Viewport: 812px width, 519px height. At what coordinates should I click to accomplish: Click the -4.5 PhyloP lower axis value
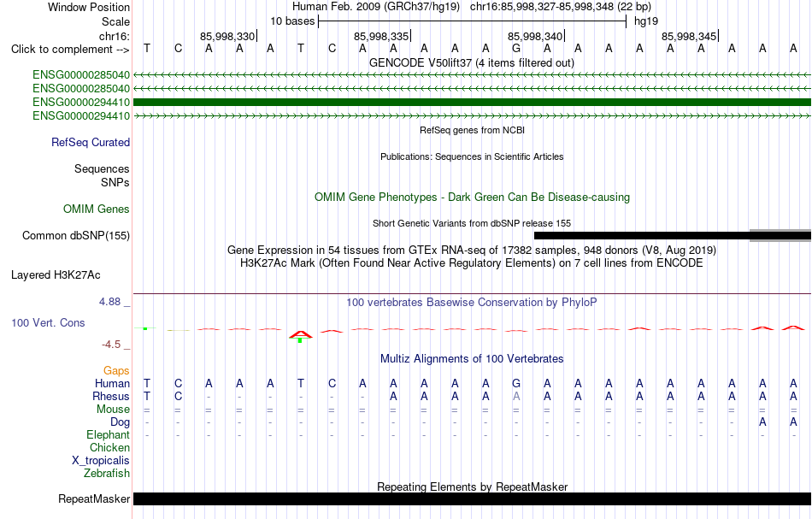pos(111,345)
